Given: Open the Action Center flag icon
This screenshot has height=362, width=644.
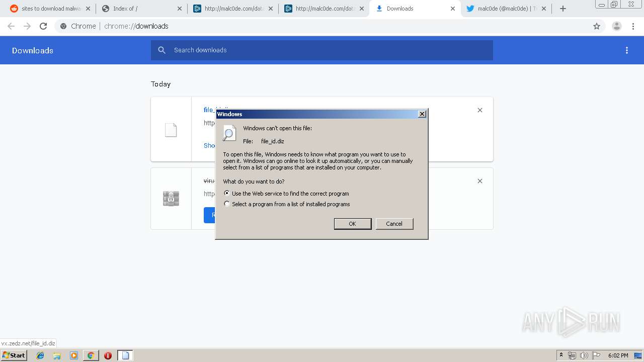Looking at the screenshot, I should tap(596, 355).
